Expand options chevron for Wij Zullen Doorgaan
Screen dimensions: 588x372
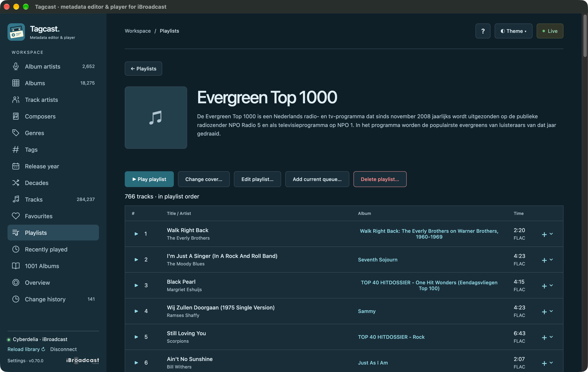[x=551, y=311]
